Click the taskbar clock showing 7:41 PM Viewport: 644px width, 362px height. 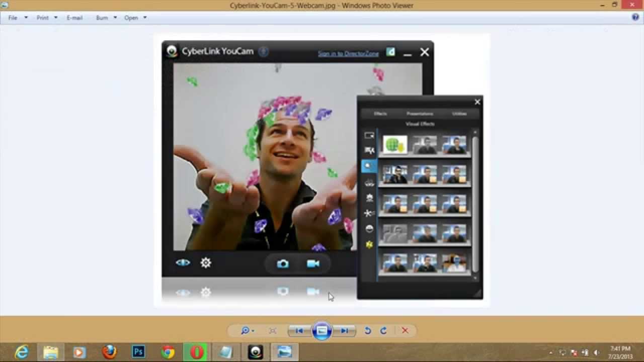coord(620,352)
